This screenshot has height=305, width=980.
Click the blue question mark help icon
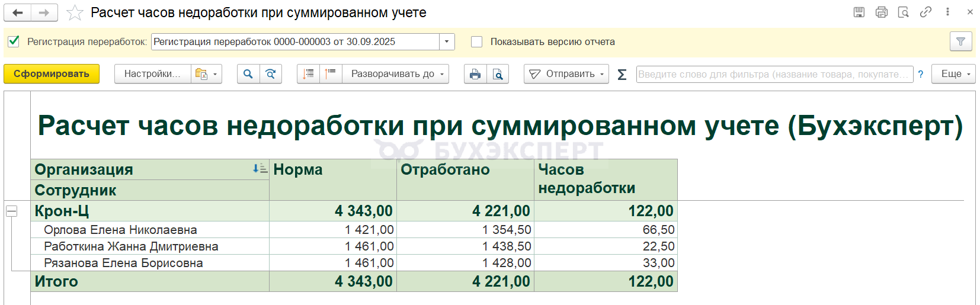(920, 74)
